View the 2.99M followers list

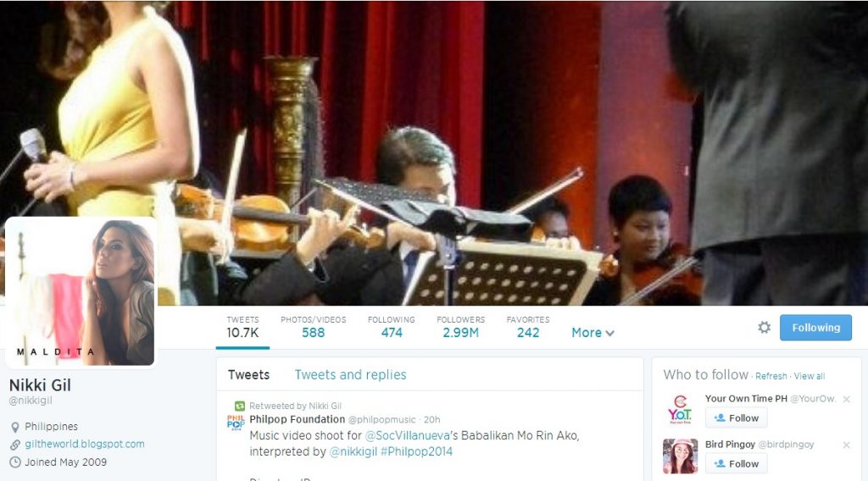(460, 327)
